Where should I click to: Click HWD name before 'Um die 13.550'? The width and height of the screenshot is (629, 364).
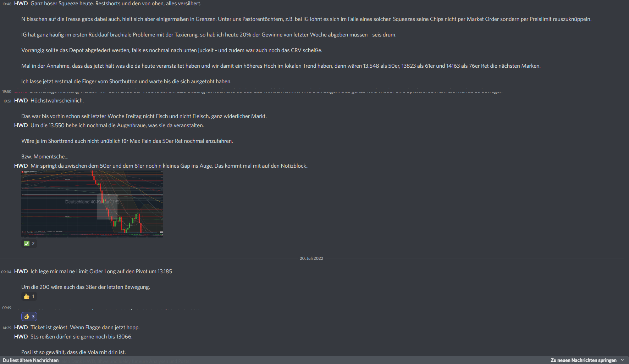(x=21, y=125)
